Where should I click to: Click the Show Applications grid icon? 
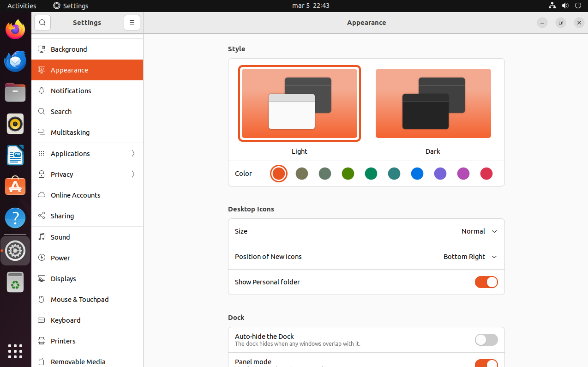coord(15,351)
